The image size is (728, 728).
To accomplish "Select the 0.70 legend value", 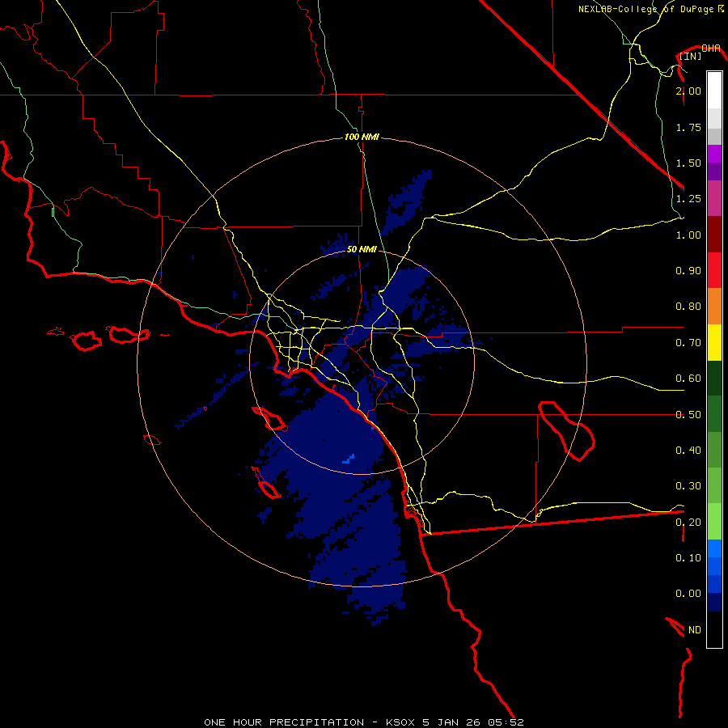I will 688,343.
